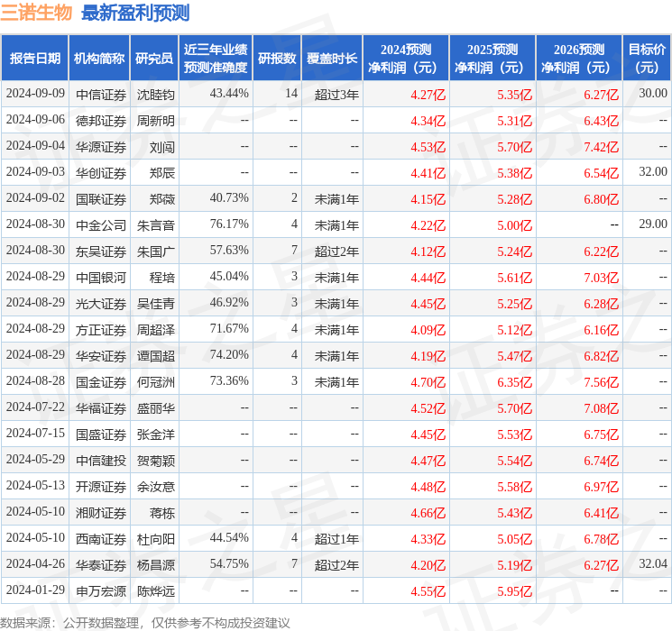Click analyst name 谭国超
Screen dimensions: 672x631
(155, 356)
